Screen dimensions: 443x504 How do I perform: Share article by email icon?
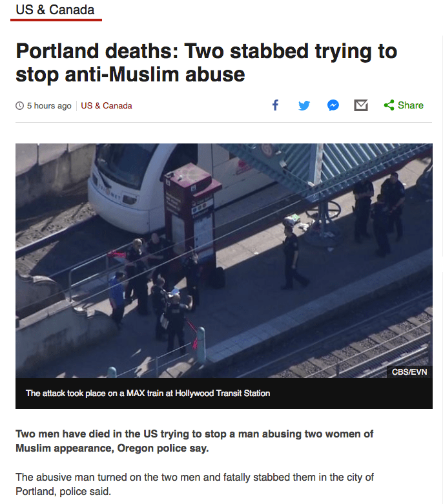pos(361,105)
